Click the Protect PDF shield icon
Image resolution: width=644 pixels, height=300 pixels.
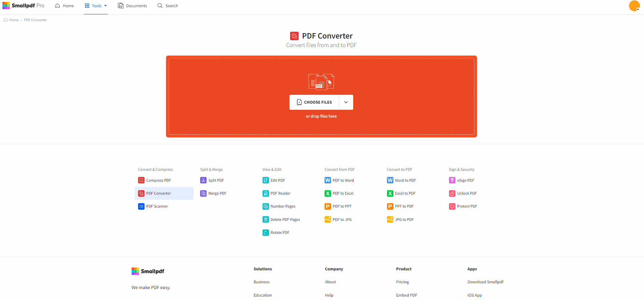point(452,206)
